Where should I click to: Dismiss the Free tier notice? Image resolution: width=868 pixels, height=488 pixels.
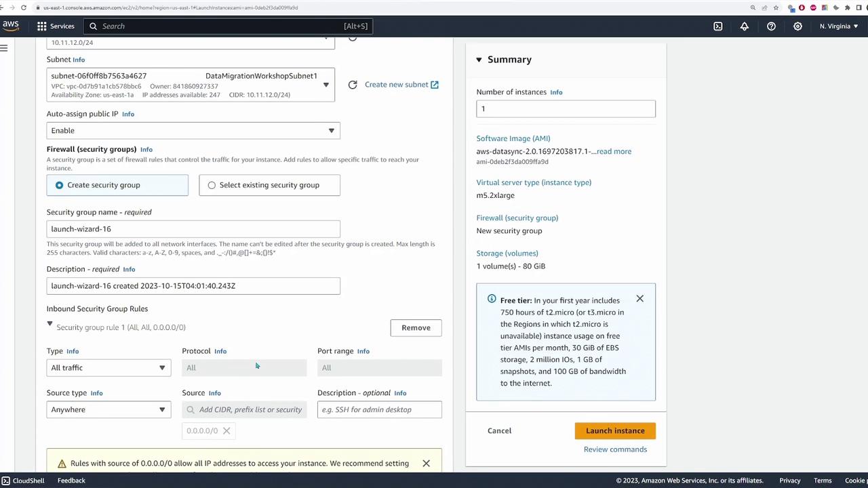click(x=639, y=299)
